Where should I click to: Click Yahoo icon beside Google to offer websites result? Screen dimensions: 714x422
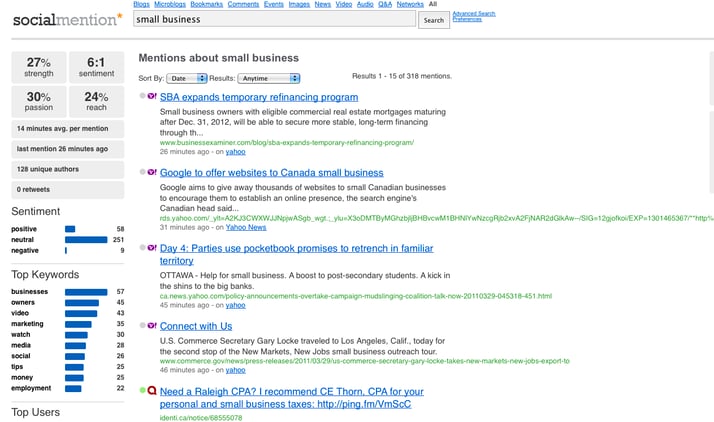[152, 172]
